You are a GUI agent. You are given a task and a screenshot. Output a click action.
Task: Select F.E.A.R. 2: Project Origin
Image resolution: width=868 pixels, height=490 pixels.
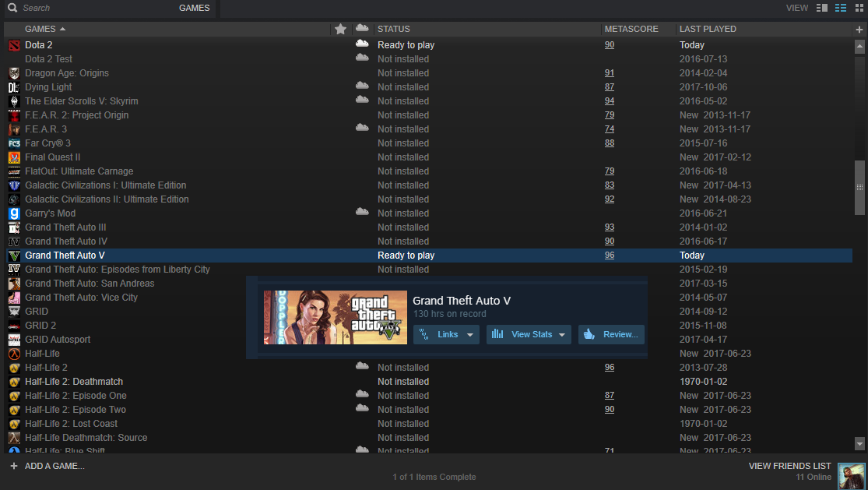point(76,115)
